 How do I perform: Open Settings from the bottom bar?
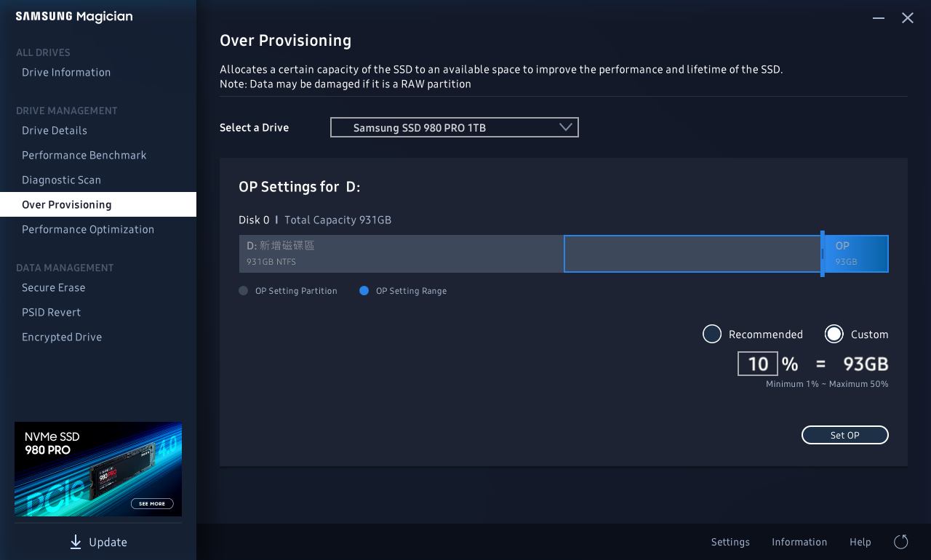[x=730, y=542]
